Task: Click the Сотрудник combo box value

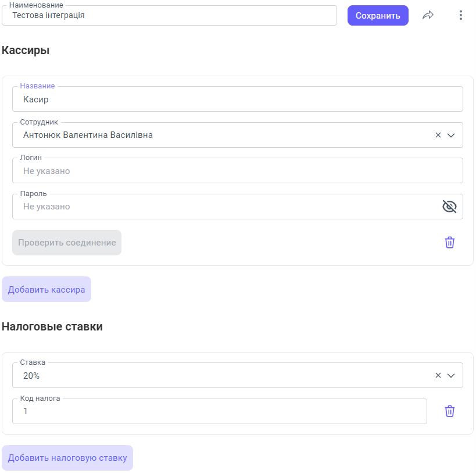Action: click(x=221, y=135)
